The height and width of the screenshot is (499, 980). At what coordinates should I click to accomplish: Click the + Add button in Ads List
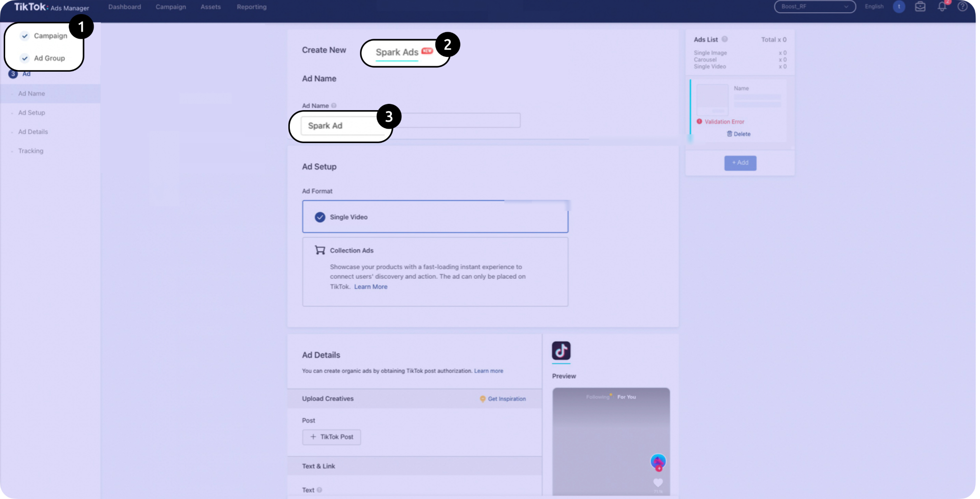click(x=740, y=163)
